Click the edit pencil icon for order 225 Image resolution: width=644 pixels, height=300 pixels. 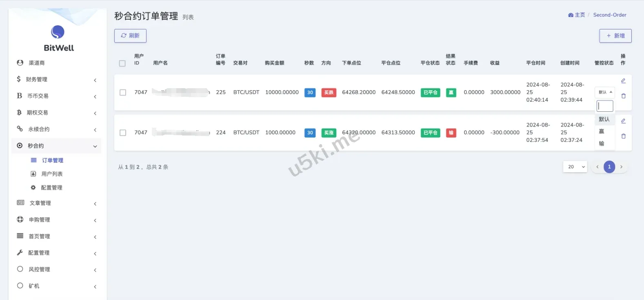[x=623, y=81]
